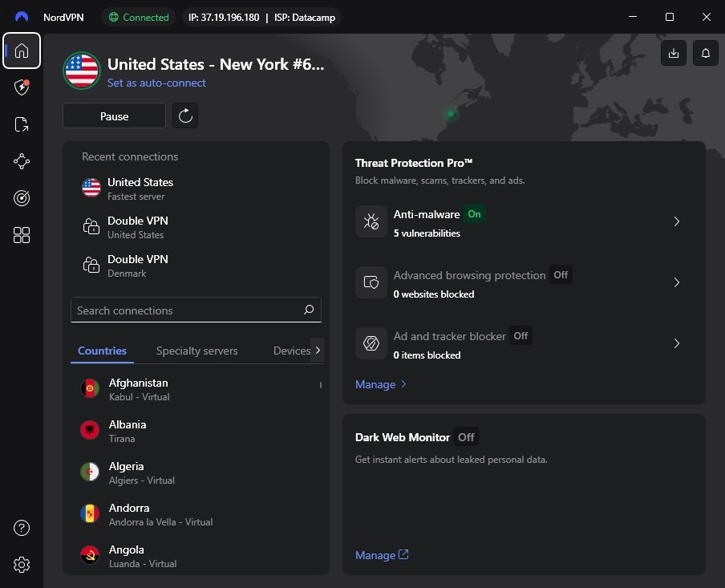
Task: Expand the Anti-malware row chevron
Action: 676,221
